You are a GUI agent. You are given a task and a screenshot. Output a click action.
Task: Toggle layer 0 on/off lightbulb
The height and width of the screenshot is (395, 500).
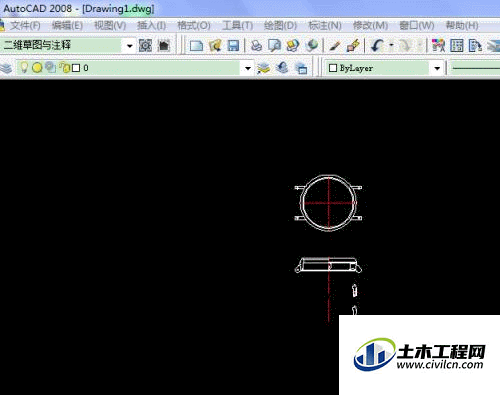[24, 68]
